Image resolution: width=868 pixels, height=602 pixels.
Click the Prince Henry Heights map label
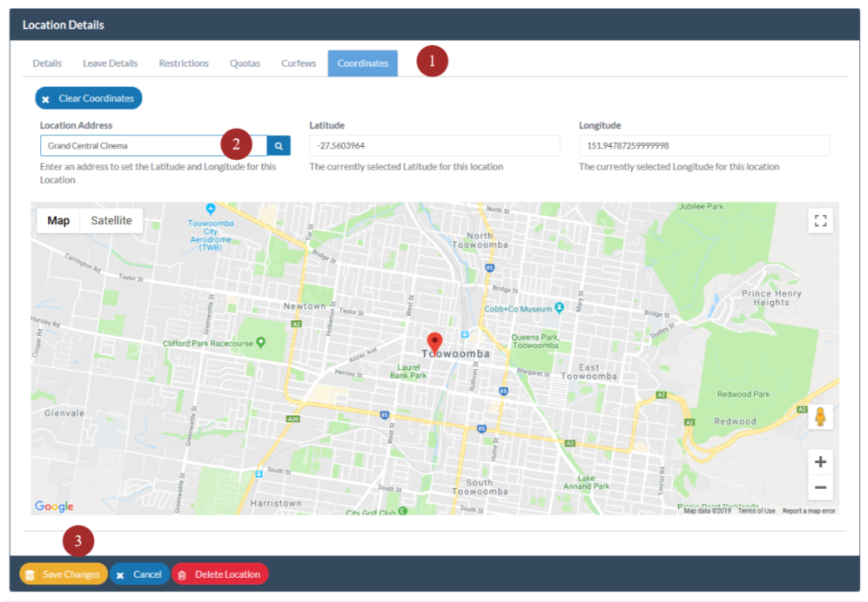pyautogui.click(x=771, y=298)
